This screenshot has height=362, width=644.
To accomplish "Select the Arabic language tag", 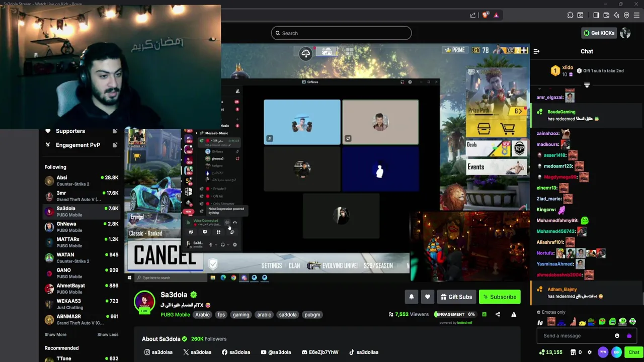I will 202,315.
